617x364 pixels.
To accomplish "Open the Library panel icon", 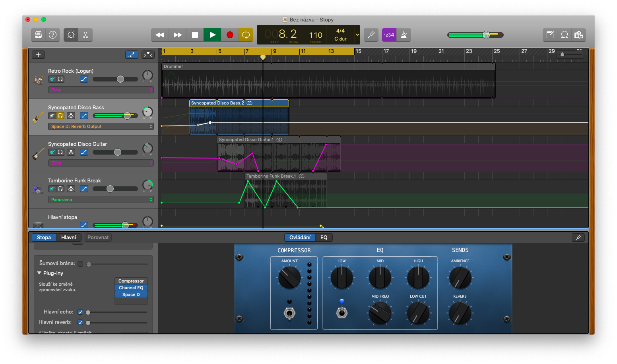I will pos(39,35).
